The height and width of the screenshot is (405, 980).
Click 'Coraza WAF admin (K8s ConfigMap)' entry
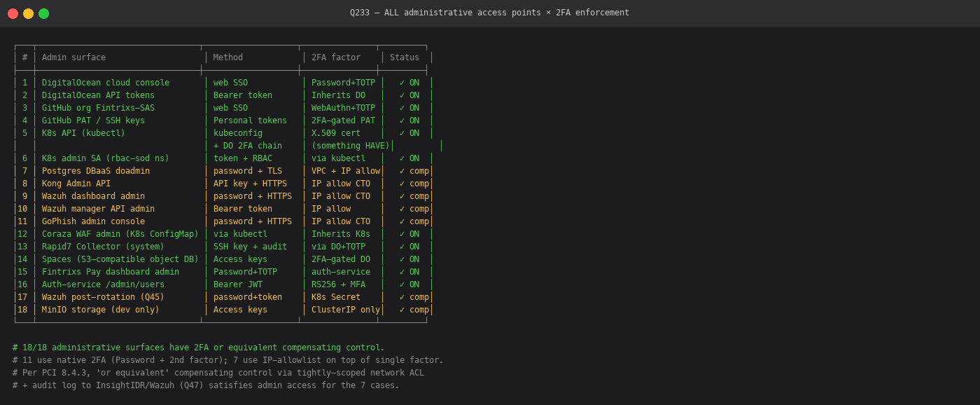coord(120,234)
